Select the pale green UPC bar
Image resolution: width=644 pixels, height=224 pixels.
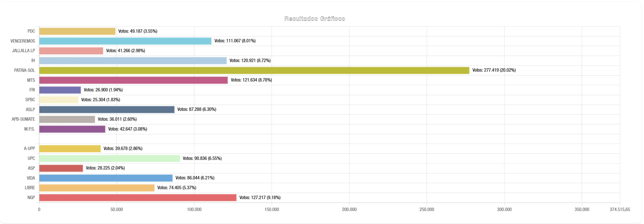tap(110, 158)
